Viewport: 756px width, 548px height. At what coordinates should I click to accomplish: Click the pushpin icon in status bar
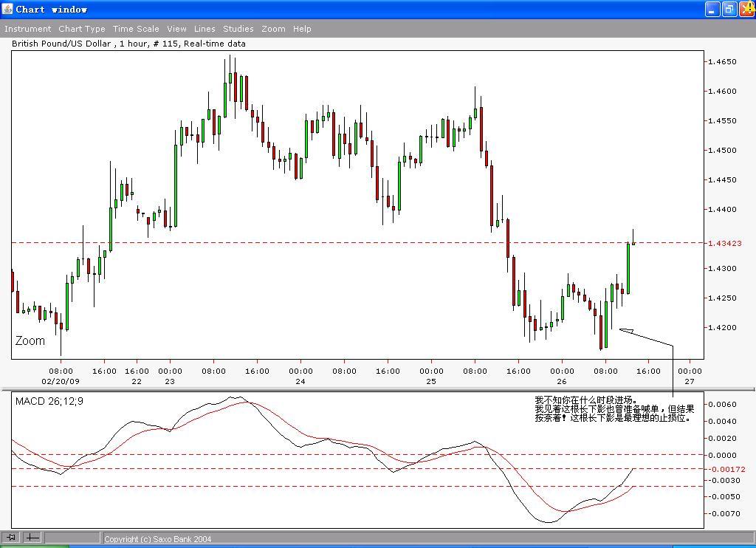(x=10, y=537)
